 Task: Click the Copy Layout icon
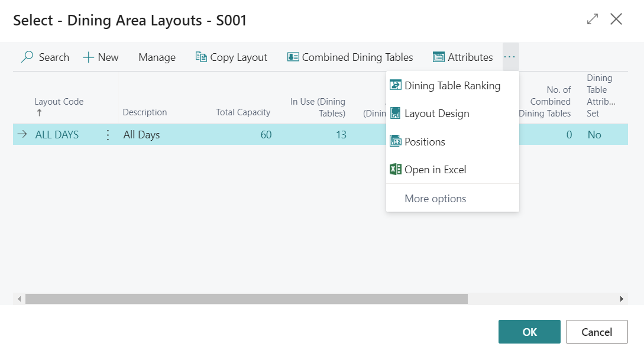coord(201,57)
